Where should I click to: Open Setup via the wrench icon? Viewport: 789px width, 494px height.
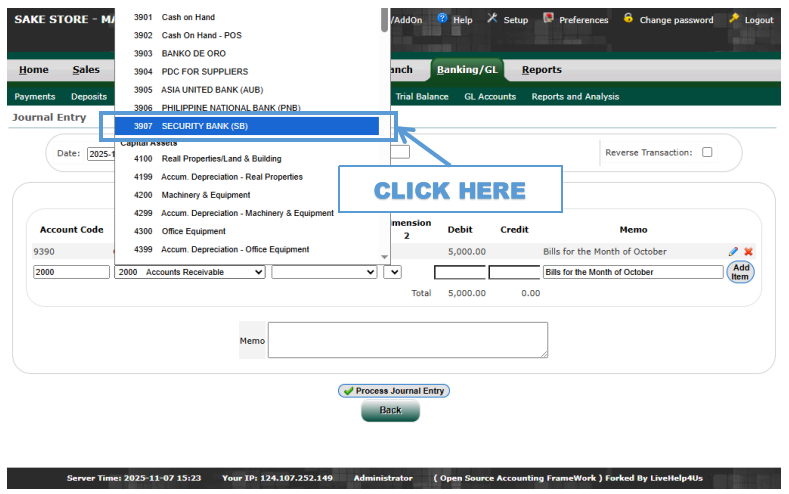[x=492, y=19]
